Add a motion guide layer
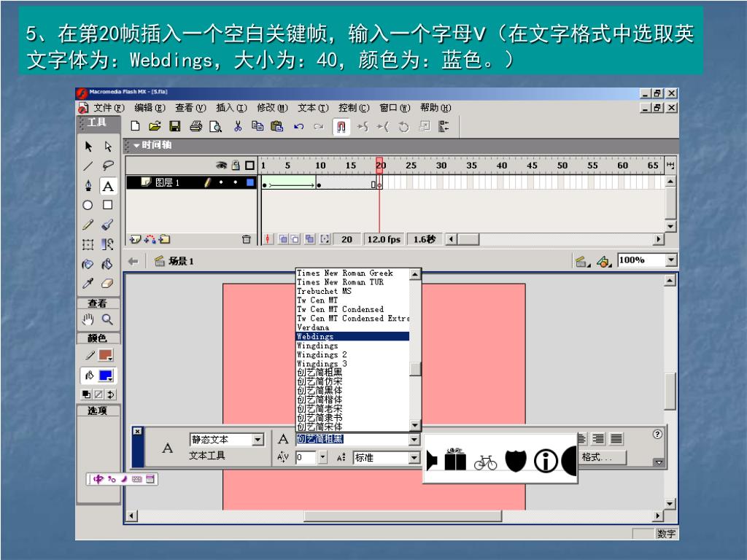The width and height of the screenshot is (747, 560). (x=150, y=239)
